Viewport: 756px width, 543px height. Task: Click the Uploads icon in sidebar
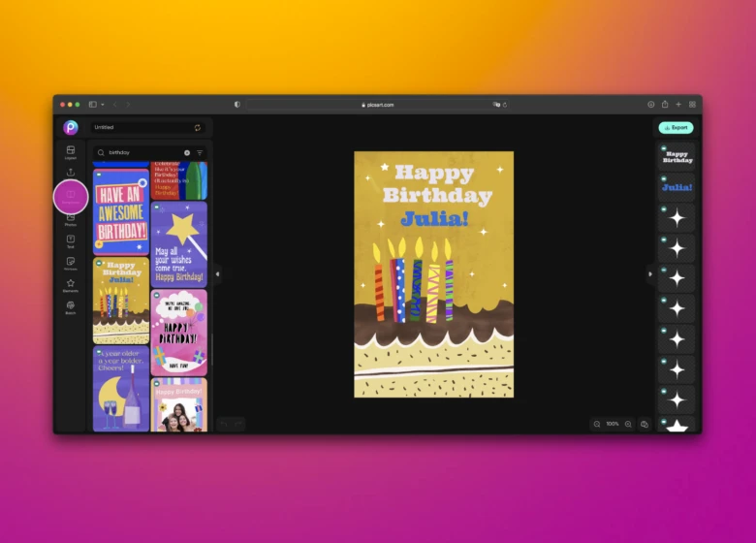point(71,174)
